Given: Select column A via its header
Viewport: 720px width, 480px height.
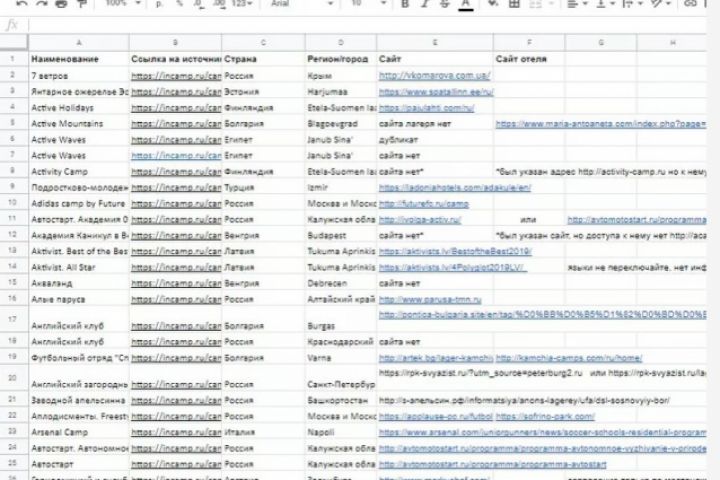Looking at the screenshot, I should point(79,42).
